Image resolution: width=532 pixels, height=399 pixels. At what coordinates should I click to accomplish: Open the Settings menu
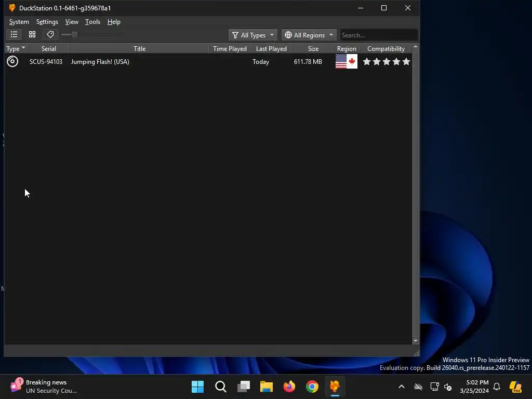pyautogui.click(x=47, y=22)
